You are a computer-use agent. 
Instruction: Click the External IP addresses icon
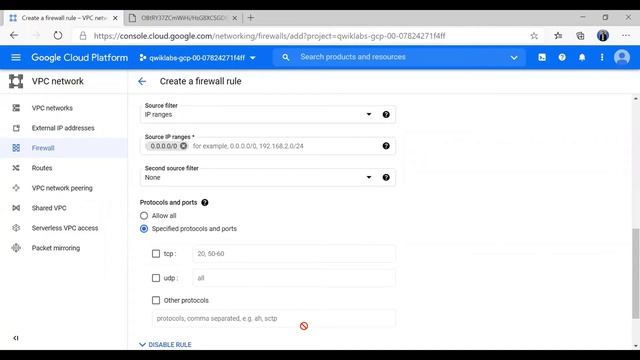tap(16, 128)
